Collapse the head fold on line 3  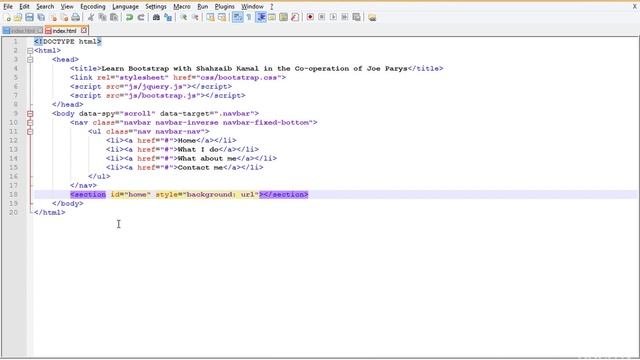click(x=30, y=60)
